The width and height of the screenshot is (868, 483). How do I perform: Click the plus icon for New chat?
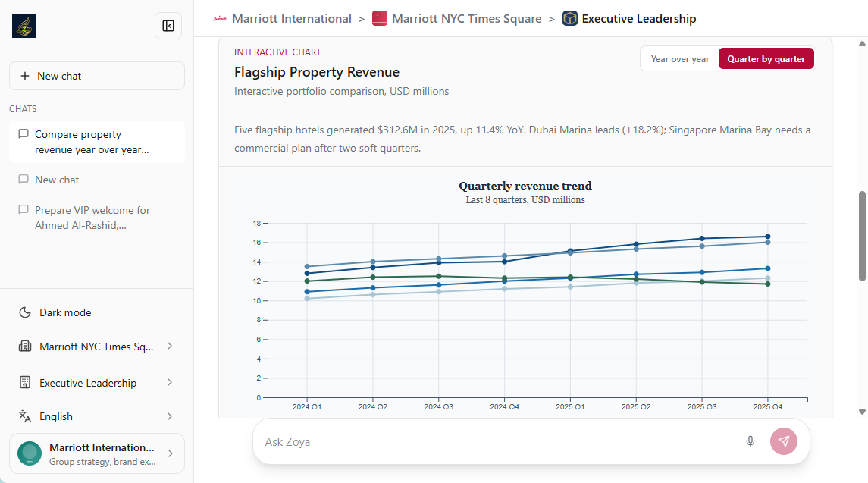25,76
